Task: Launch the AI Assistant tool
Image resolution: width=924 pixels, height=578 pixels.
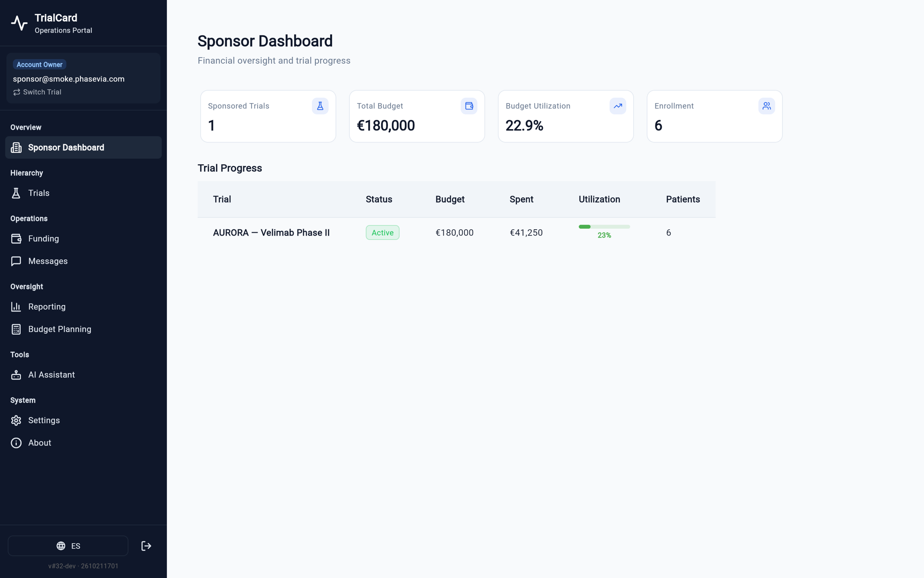Action: click(x=83, y=375)
